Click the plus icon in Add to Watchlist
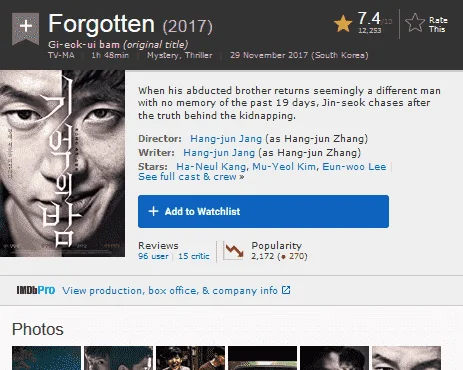This screenshot has width=463, height=370. [x=153, y=211]
